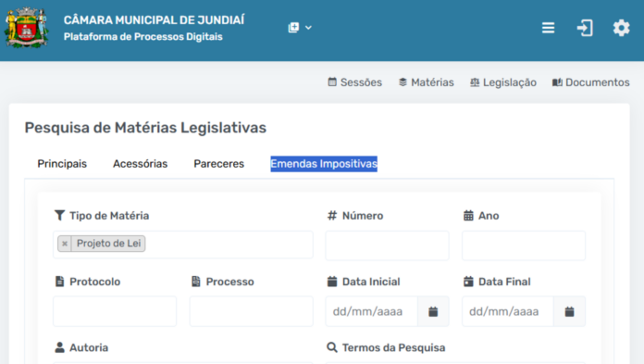Click the Projeto de Lei tag label
The width and height of the screenshot is (644, 364).
[x=108, y=244]
